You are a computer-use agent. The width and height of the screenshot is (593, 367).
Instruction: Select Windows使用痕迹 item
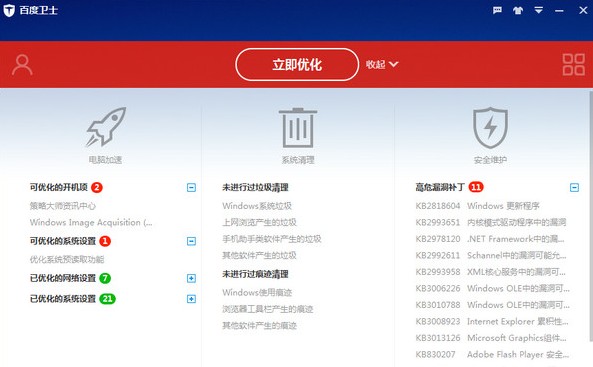(257, 292)
